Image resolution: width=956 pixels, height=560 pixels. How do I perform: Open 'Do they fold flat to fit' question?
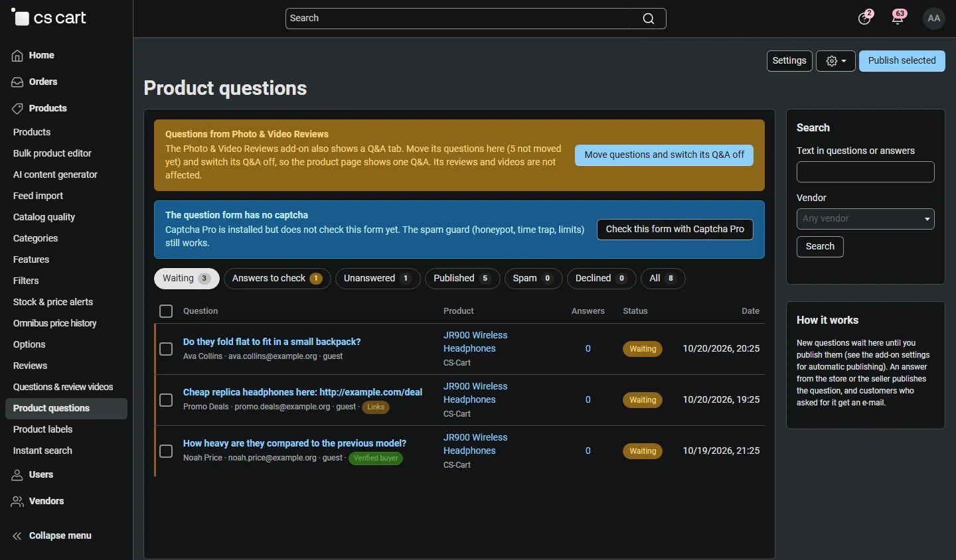272,342
